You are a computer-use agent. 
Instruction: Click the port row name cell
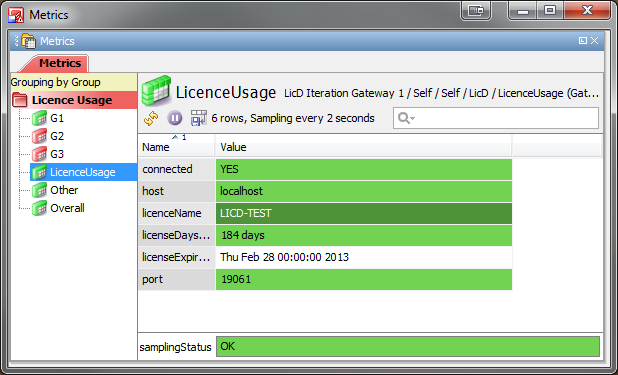(x=176, y=280)
